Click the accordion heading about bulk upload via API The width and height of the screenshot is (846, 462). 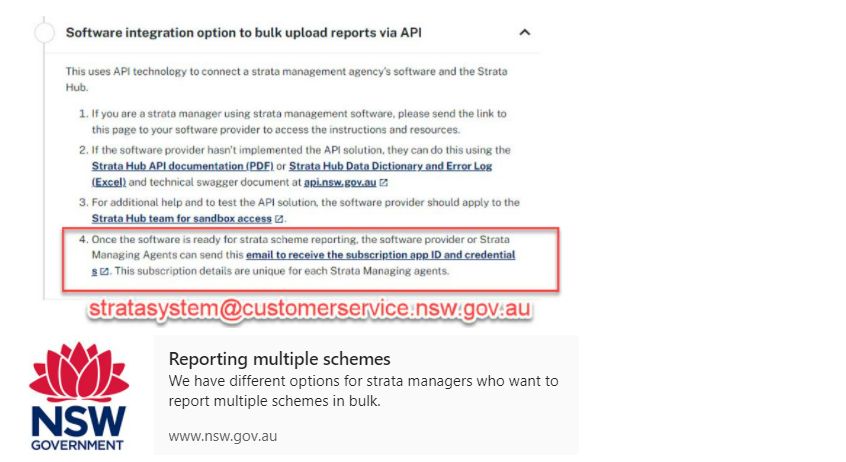coord(243,32)
